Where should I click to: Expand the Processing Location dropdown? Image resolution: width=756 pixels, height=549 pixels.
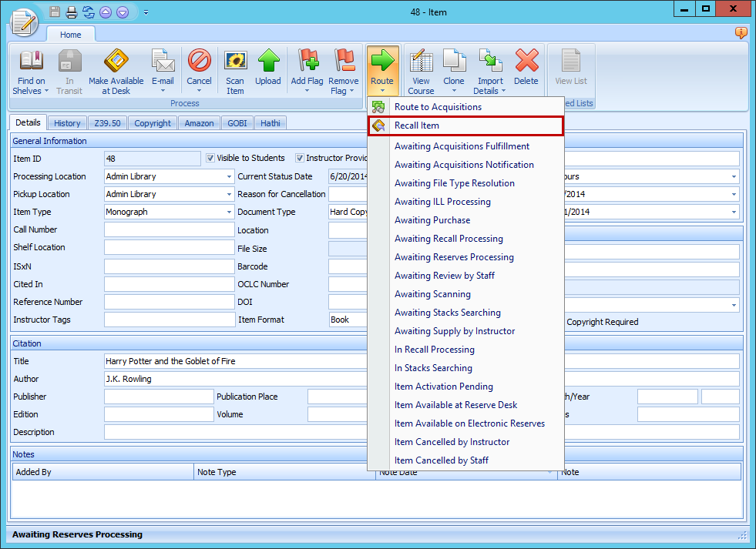[229, 177]
